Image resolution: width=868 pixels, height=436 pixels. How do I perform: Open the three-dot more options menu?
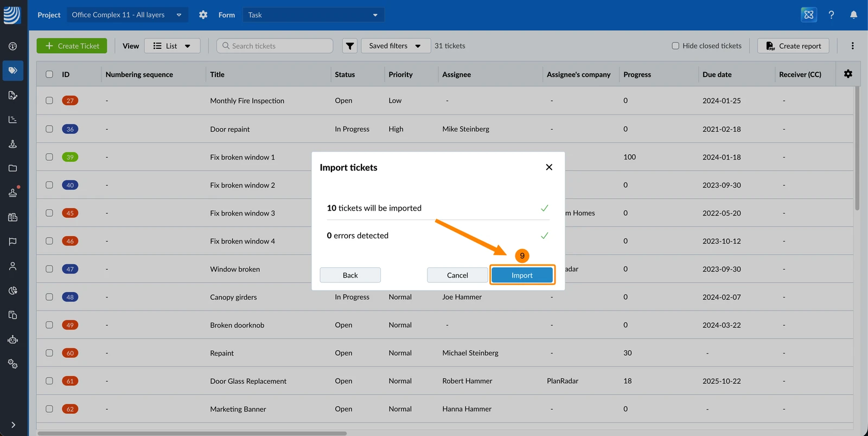pyautogui.click(x=852, y=46)
